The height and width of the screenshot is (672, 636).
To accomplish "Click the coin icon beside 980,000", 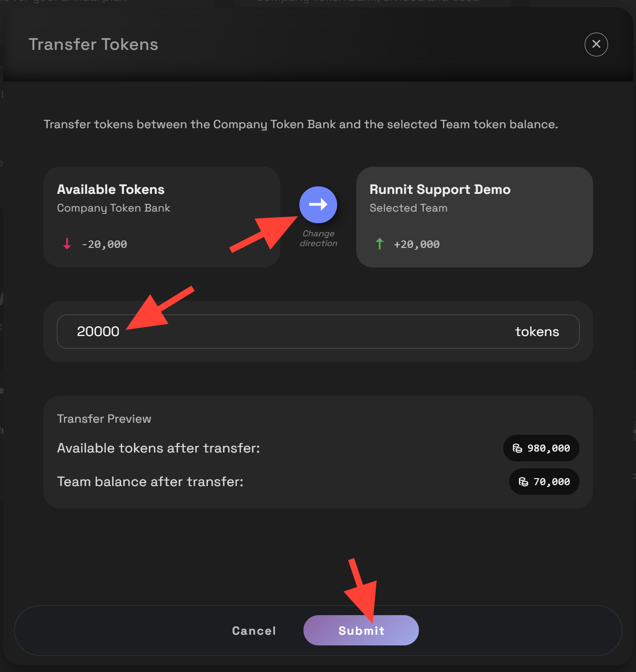I will [x=517, y=448].
